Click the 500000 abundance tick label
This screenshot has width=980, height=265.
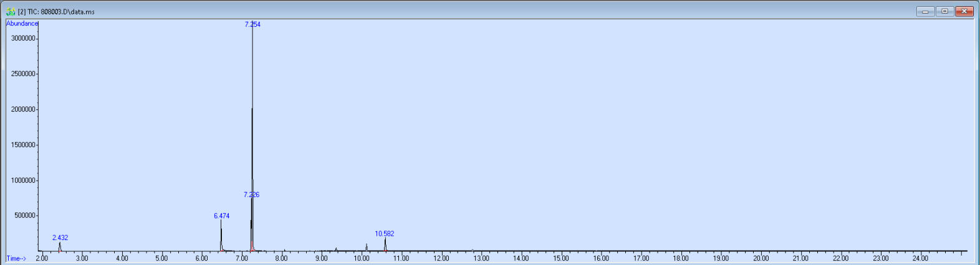click(25, 216)
